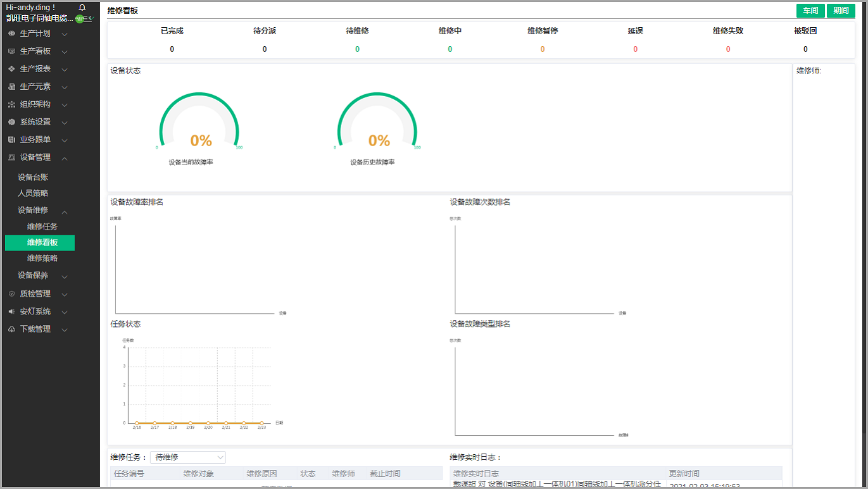Click the 安灯系统 speaker icon
This screenshot has width=868, height=489.
click(x=11, y=311)
